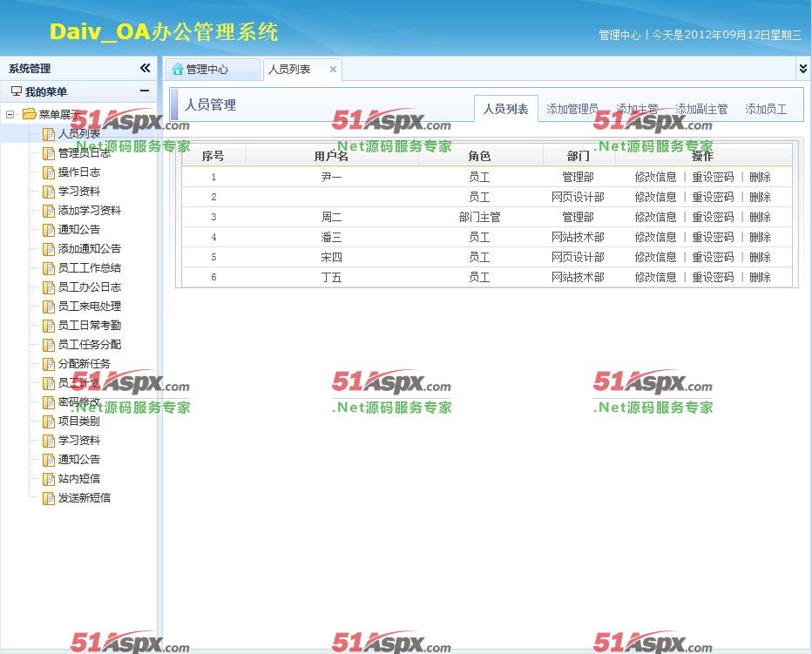Viewport: 812px width, 654px height.
Task: Click the home icon on 管理中心 tab
Action: (x=178, y=69)
